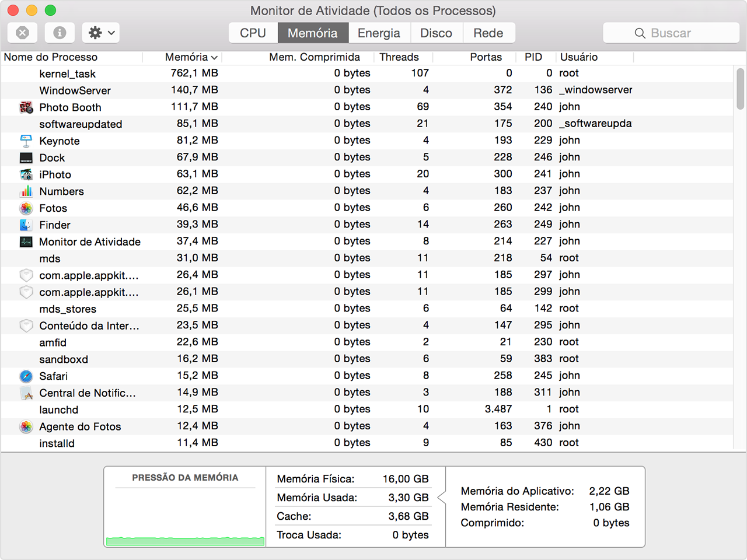Image resolution: width=747 pixels, height=560 pixels.
Task: Open the gear actions dropdown menu
Action: (101, 33)
